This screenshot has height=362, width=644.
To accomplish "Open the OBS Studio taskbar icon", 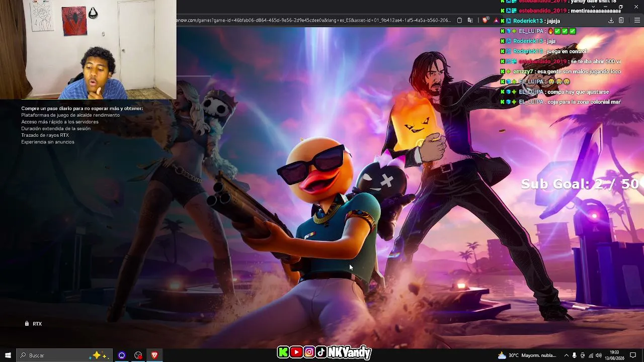I will (138, 355).
